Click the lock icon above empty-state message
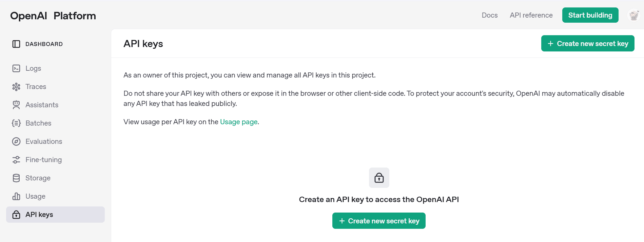This screenshot has height=242, width=644. tap(379, 178)
